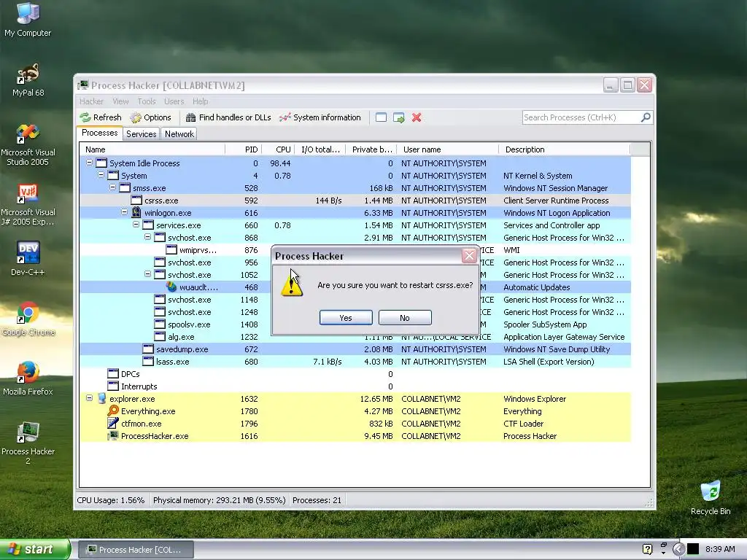
Task: Click the winlogon.exe process icon
Action: click(x=136, y=212)
